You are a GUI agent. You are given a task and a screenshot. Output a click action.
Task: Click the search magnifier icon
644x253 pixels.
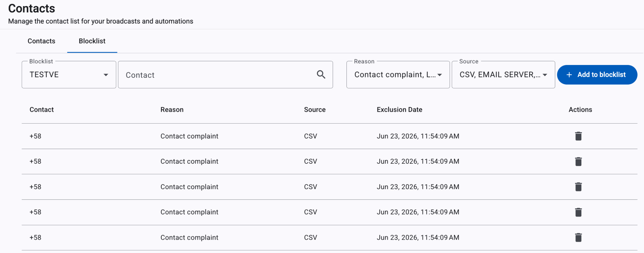321,74
